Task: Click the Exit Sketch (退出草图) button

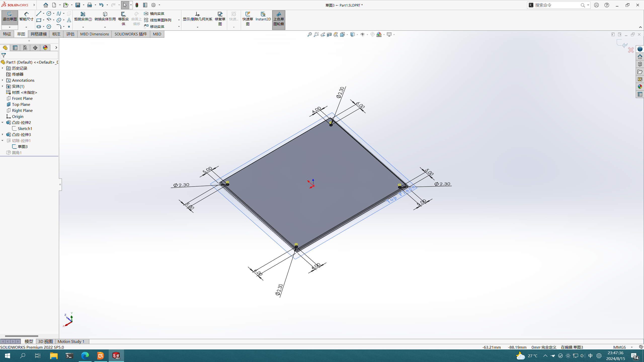Action: click(10, 17)
